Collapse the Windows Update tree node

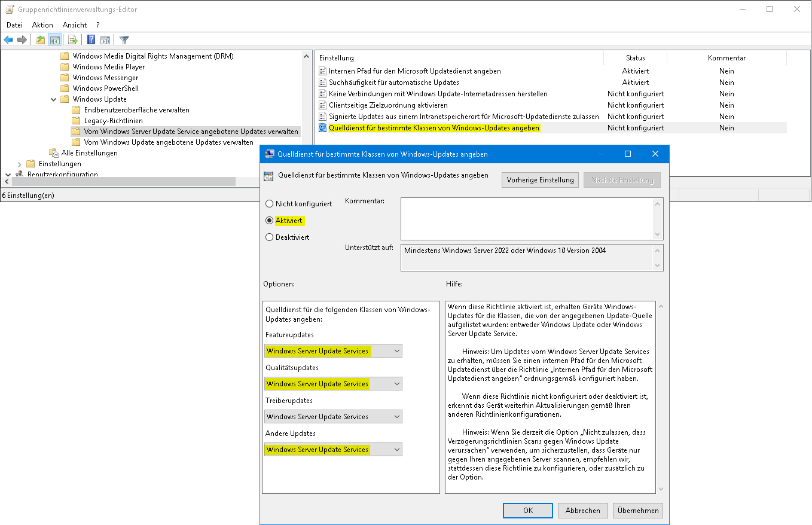(x=54, y=99)
